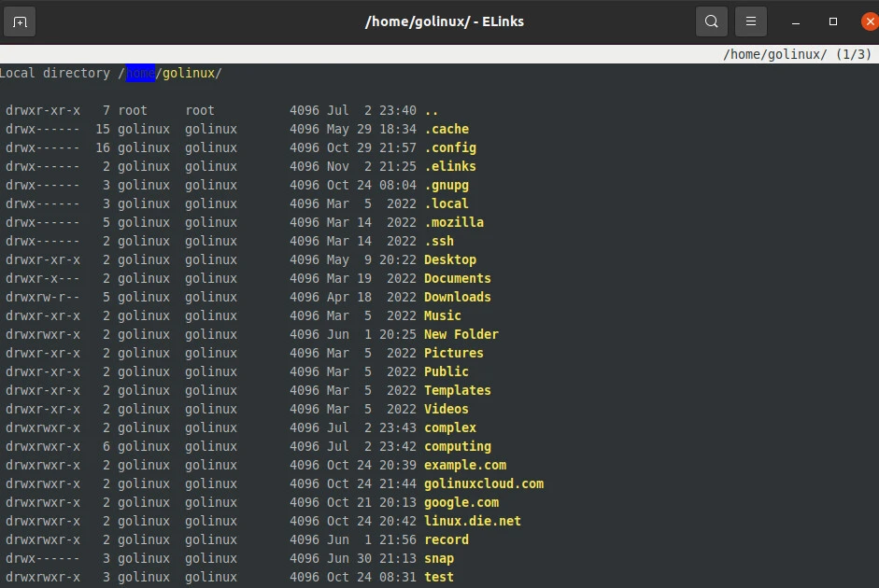Open the .elinks directory
Image resolution: width=879 pixels, height=588 pixels.
tap(448, 166)
